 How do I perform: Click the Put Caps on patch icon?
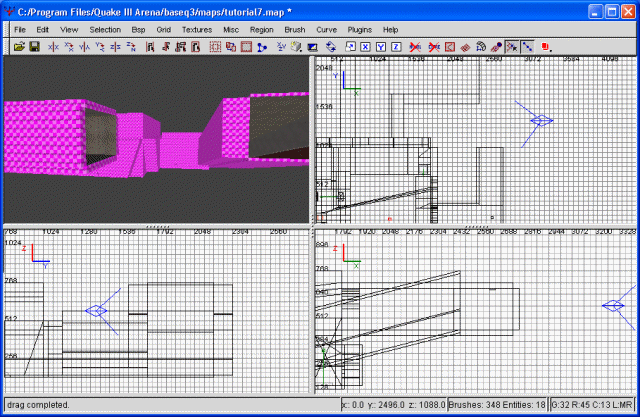(496, 47)
